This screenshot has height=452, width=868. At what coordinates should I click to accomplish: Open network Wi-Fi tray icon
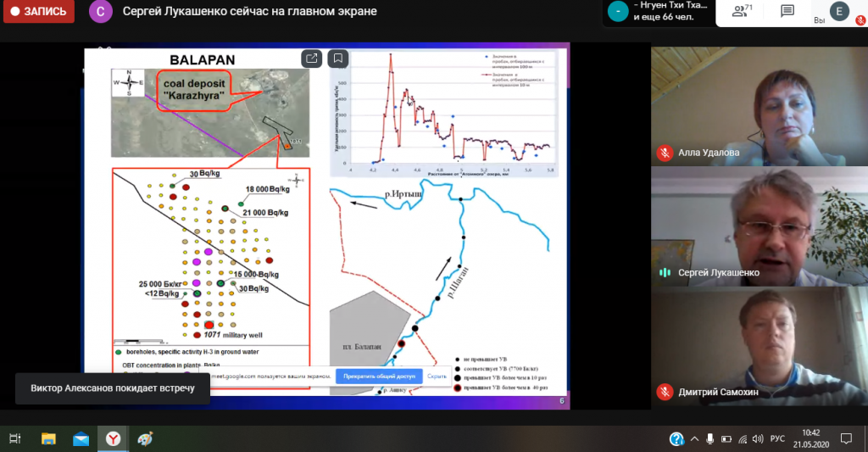[x=743, y=439]
